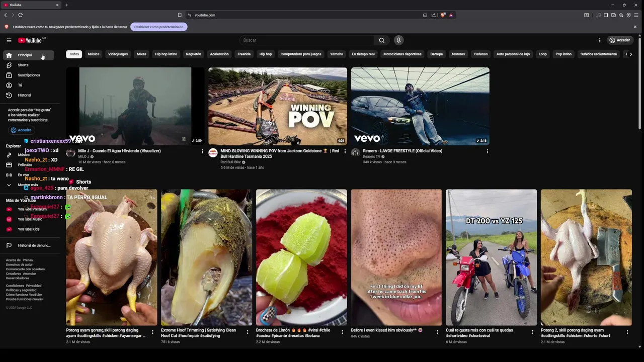Image resolution: width=644 pixels, height=362 pixels.
Task: Click the Acceder button in header
Action: (619, 40)
